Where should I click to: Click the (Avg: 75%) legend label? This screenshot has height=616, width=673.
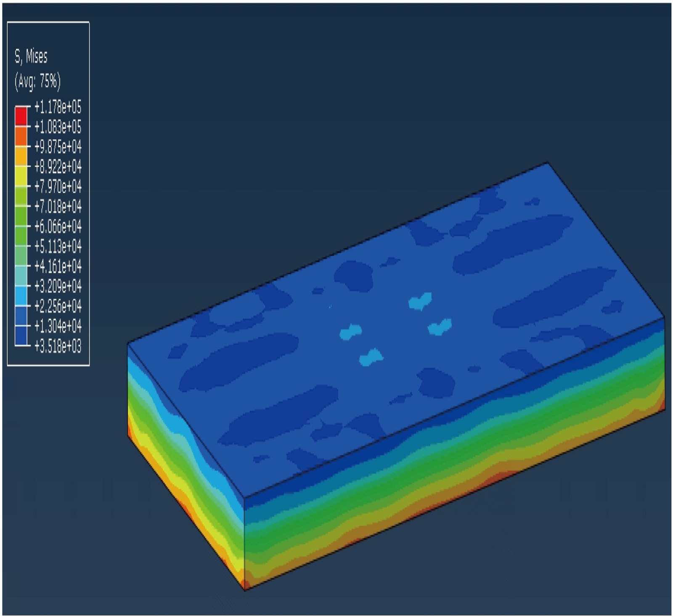37,81
